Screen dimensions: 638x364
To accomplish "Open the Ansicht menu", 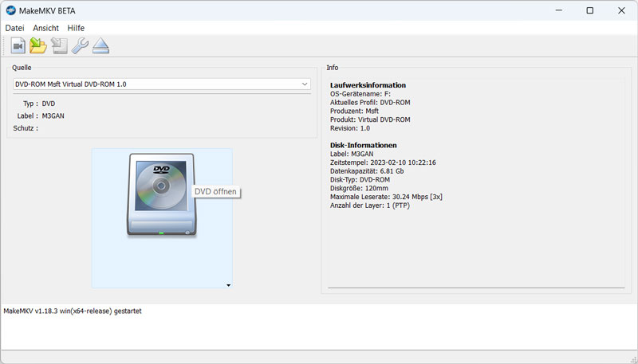I will [x=45, y=28].
